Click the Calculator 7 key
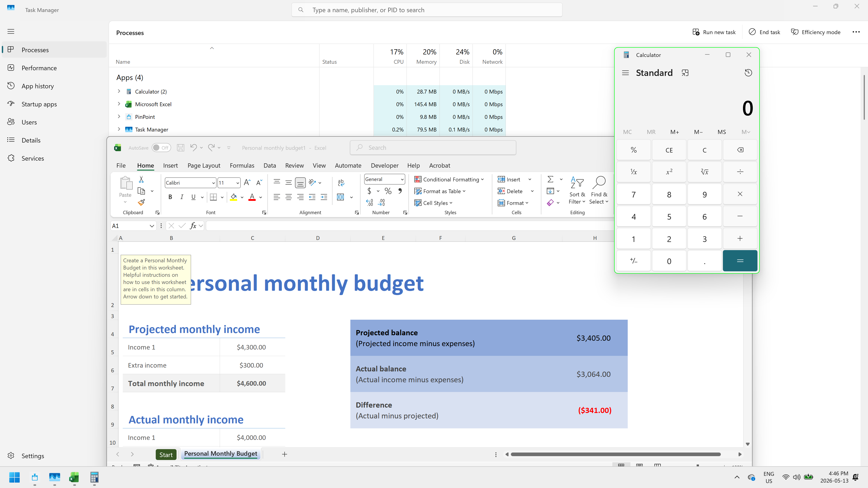 coord(633,194)
